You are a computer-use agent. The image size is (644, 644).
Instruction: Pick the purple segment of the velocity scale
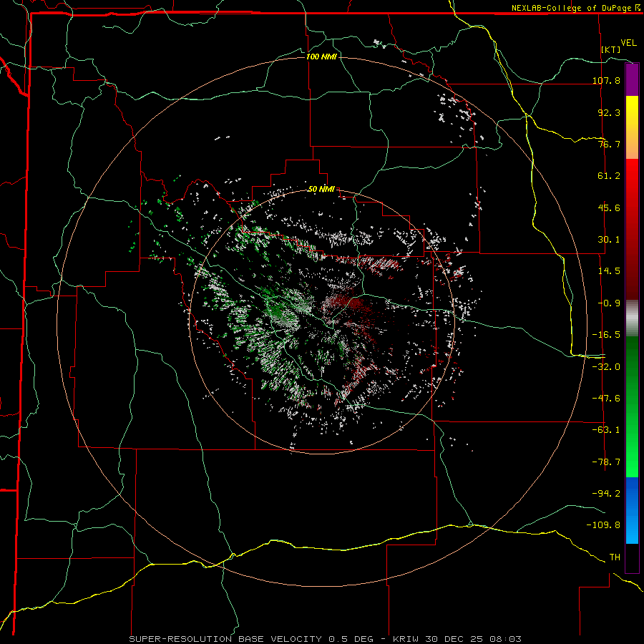pos(632,79)
